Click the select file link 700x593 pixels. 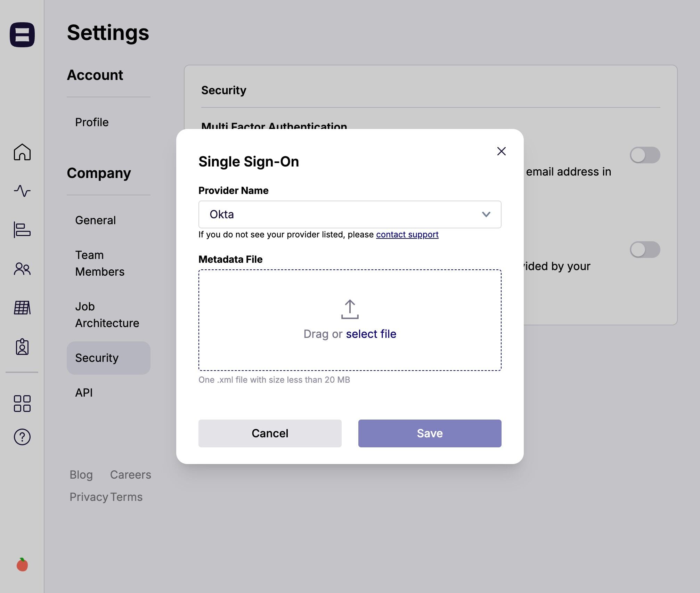pos(371,334)
